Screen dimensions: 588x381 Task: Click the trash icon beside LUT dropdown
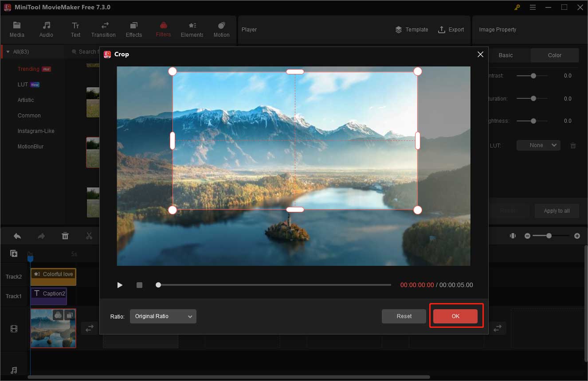click(573, 145)
